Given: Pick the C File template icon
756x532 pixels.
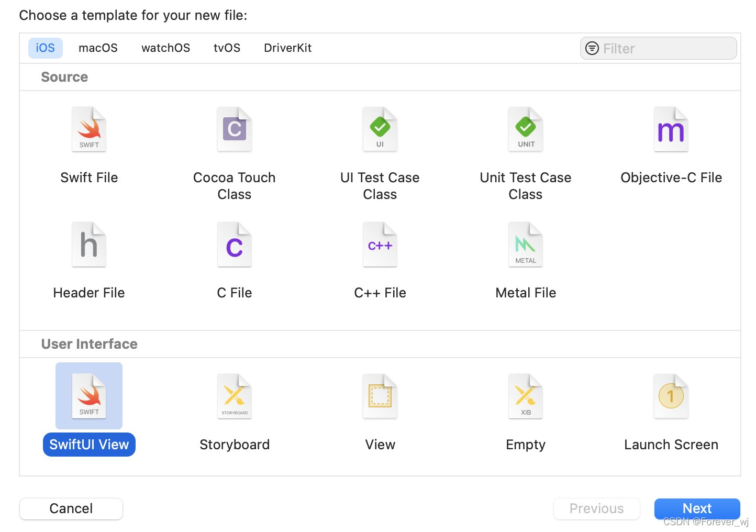Looking at the screenshot, I should pyautogui.click(x=235, y=245).
